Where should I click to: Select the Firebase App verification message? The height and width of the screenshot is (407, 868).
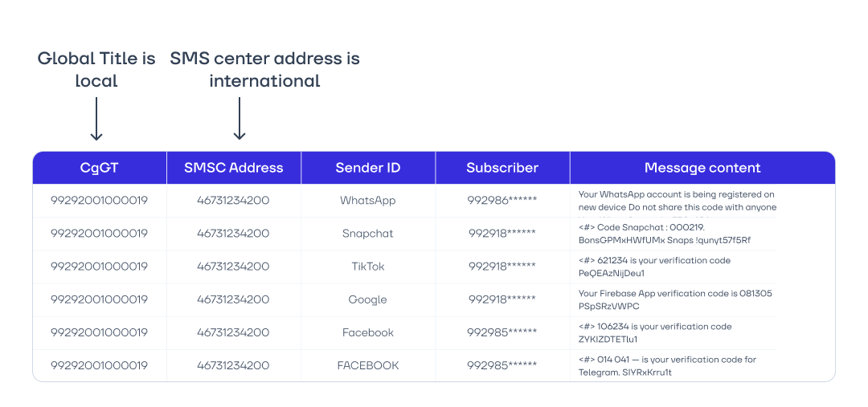(x=675, y=299)
